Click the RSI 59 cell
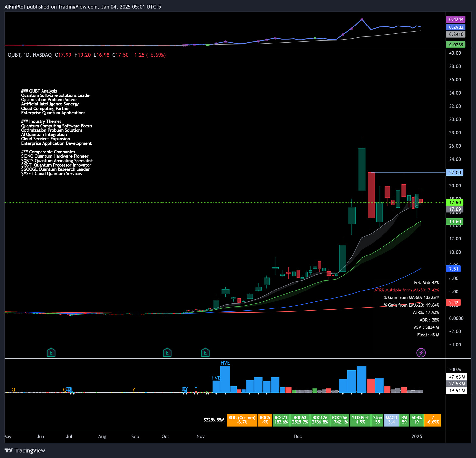 404,420
